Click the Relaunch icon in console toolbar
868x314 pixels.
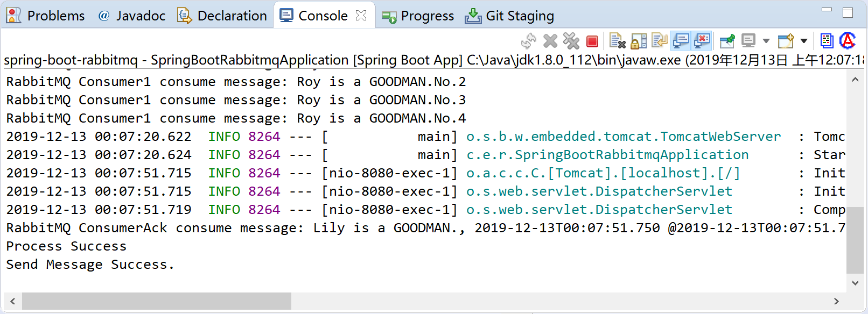point(529,41)
